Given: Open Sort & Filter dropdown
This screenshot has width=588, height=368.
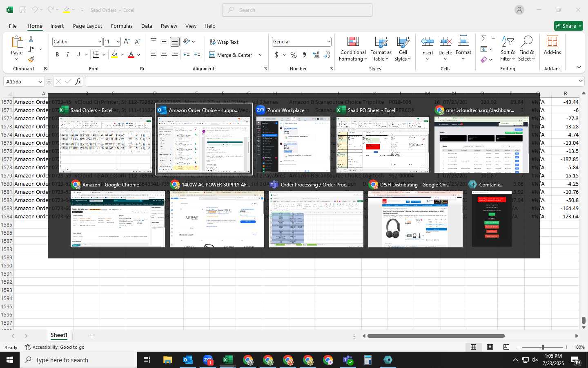Looking at the screenshot, I should click(508, 49).
